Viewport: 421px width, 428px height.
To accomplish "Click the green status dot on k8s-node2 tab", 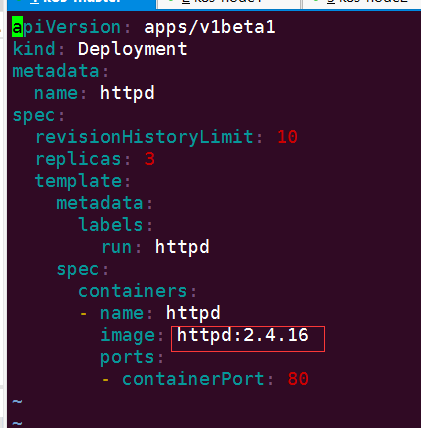I will pos(315,1).
